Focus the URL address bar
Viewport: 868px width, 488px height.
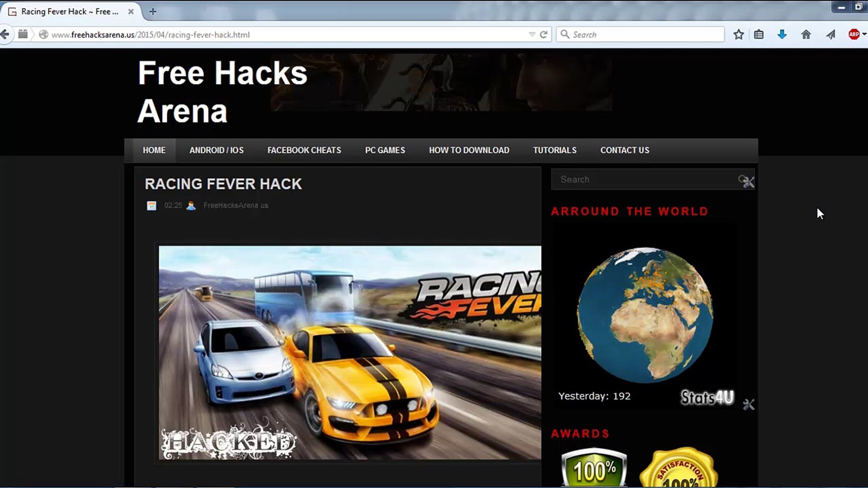(x=289, y=35)
